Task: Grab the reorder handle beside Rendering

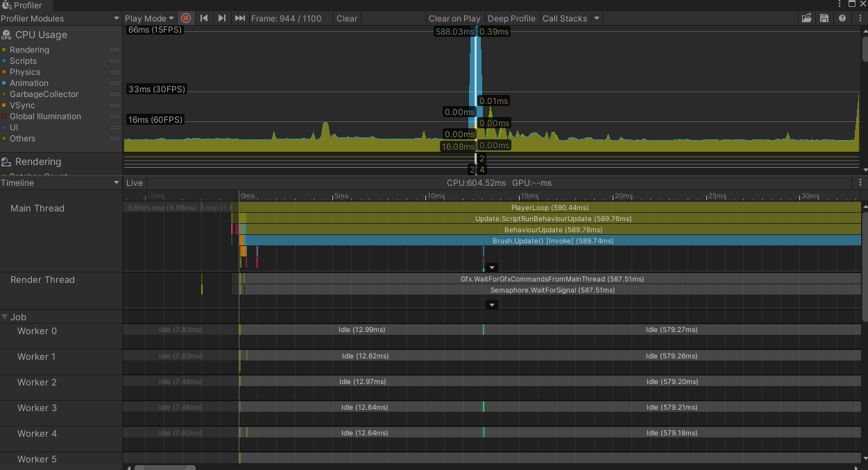Action: tap(114, 50)
